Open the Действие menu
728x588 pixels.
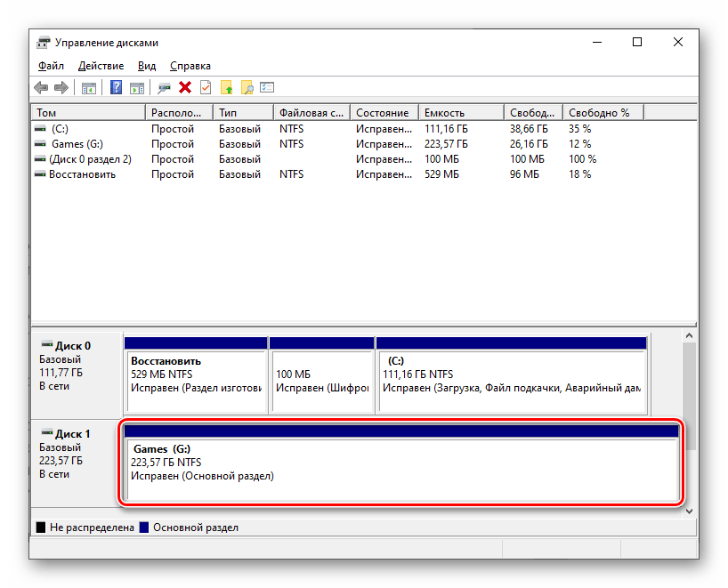coord(101,66)
